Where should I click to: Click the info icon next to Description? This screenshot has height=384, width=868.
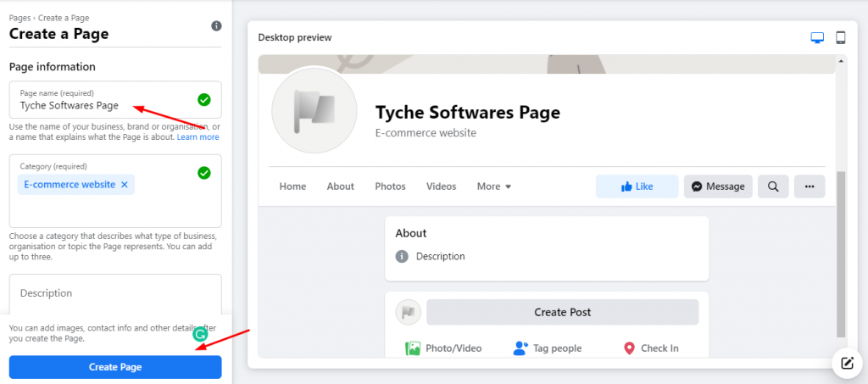click(x=402, y=257)
